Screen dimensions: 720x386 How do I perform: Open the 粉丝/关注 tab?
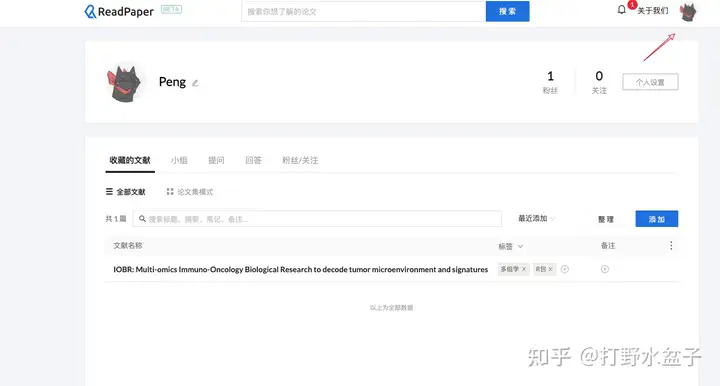(300, 160)
